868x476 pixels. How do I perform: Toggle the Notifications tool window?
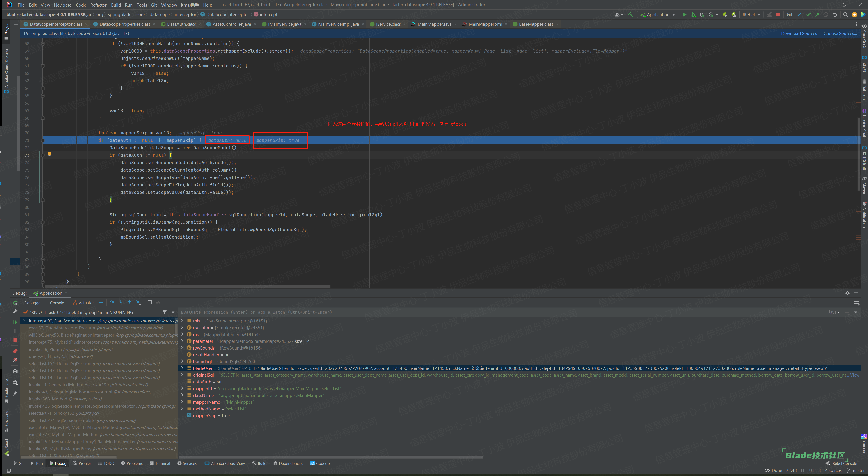(x=864, y=215)
